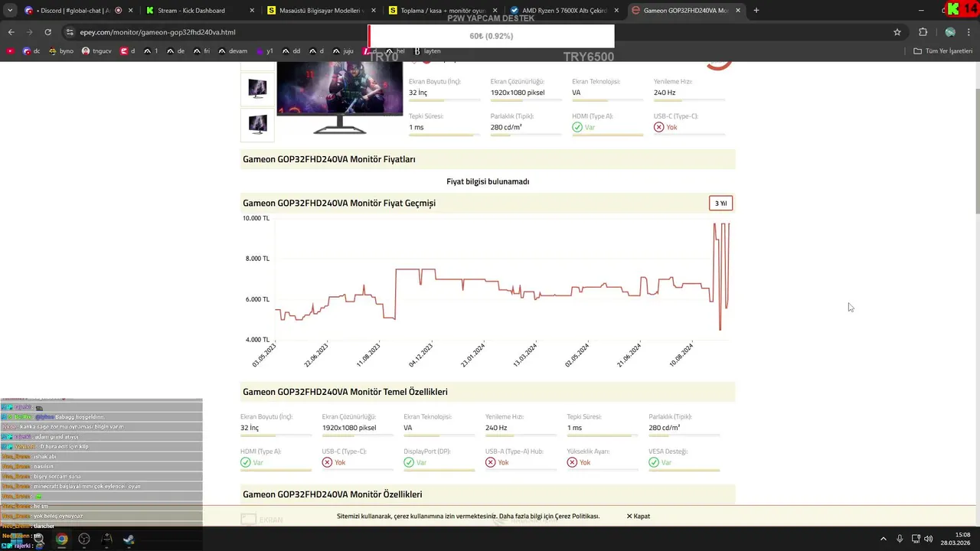Switch to Stream - Kick Dashboard tab
This screenshot has width=980, height=551.
(199, 11)
